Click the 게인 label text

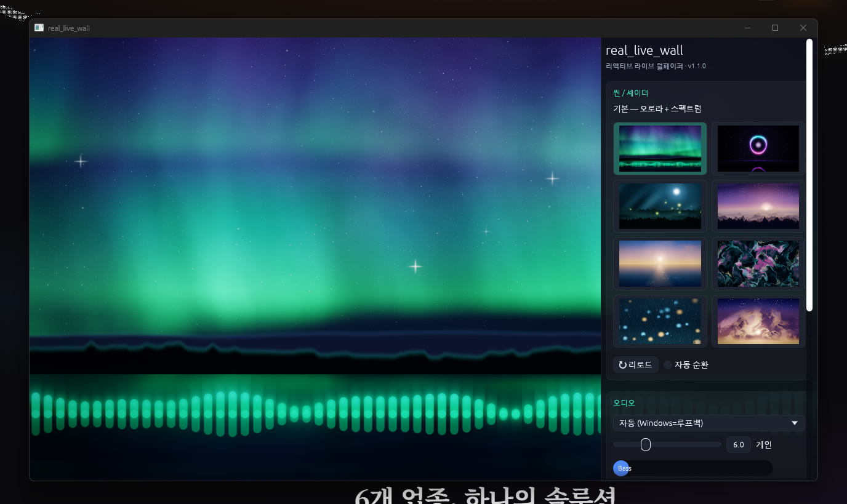[764, 444]
